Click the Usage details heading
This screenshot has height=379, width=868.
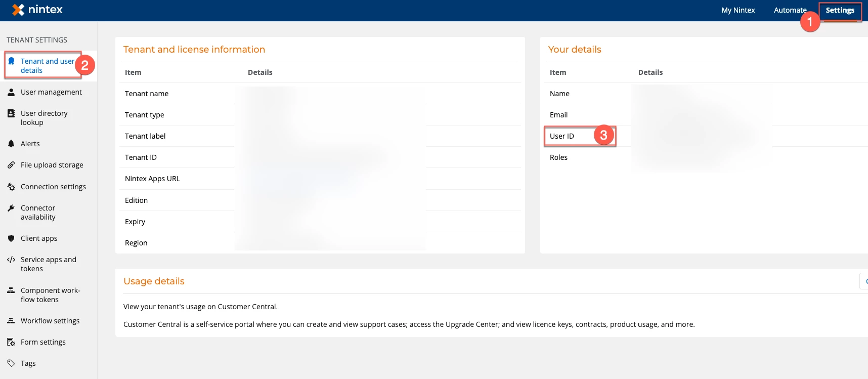[x=154, y=281]
